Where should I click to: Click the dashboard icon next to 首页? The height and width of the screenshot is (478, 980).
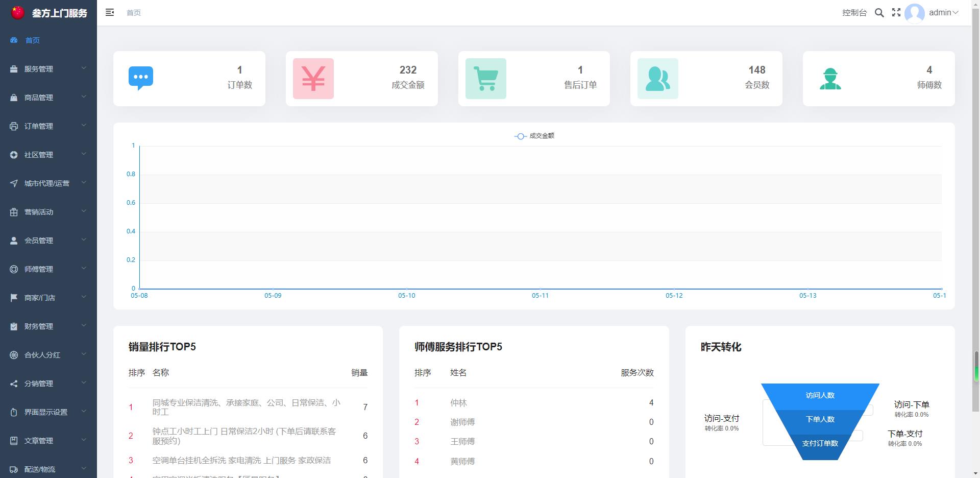coord(14,40)
